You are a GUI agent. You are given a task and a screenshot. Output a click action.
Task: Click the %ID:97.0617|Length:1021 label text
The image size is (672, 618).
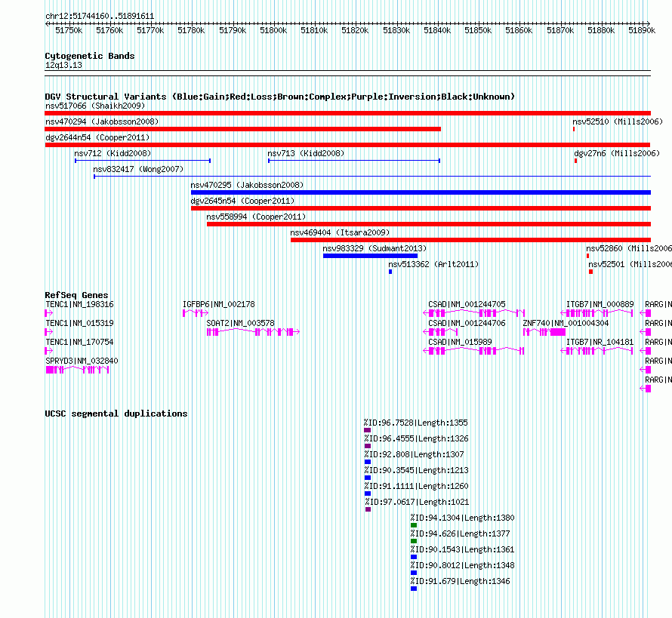click(417, 502)
